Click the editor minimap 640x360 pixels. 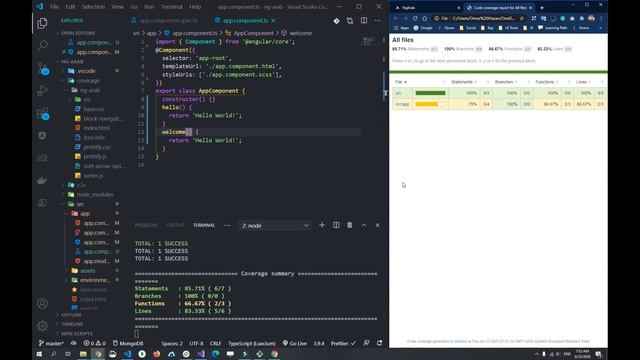coord(369,41)
